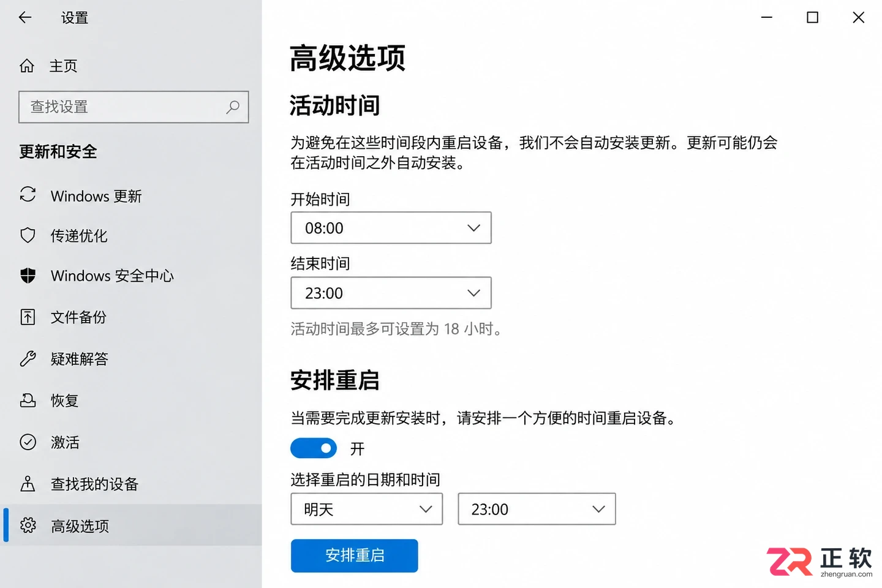
Task: Minimize the settings window
Action: pyautogui.click(x=767, y=17)
